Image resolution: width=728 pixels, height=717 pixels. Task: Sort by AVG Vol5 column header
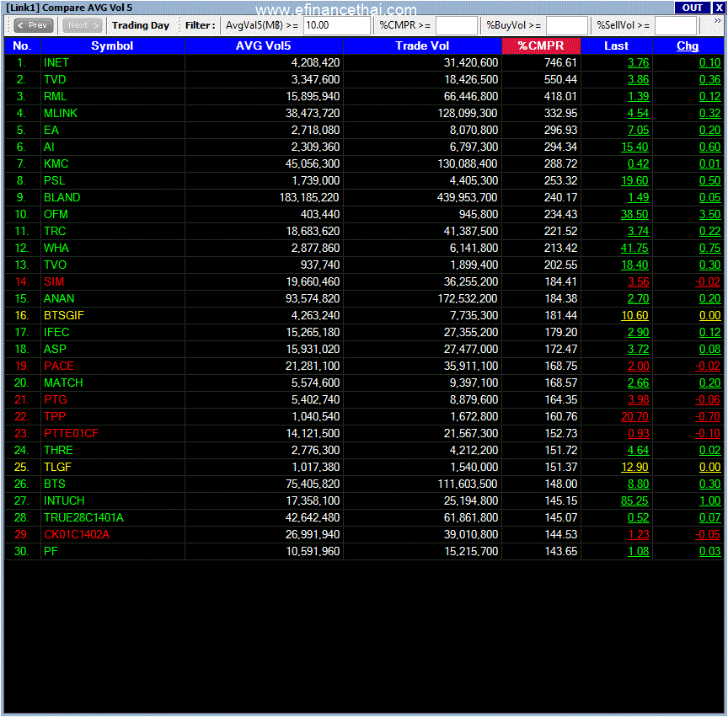(264, 46)
